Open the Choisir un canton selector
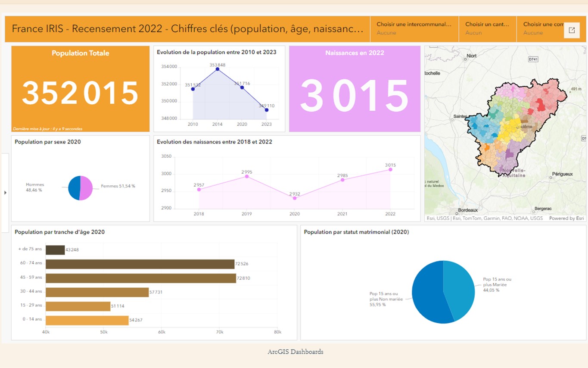 click(487, 29)
